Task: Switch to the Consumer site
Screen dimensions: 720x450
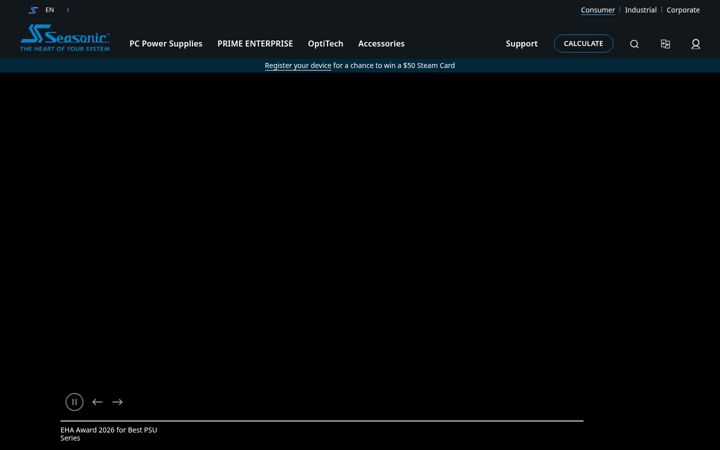Action: click(597, 10)
